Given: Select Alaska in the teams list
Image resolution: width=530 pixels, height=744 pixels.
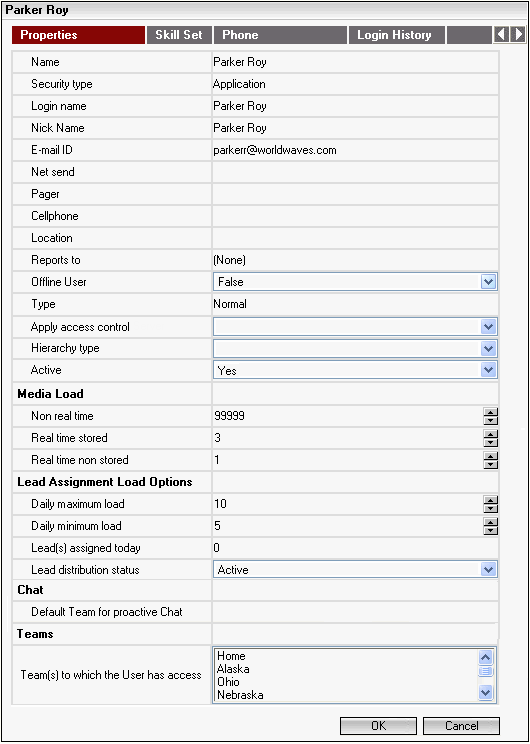Looking at the screenshot, I should pos(233,669).
